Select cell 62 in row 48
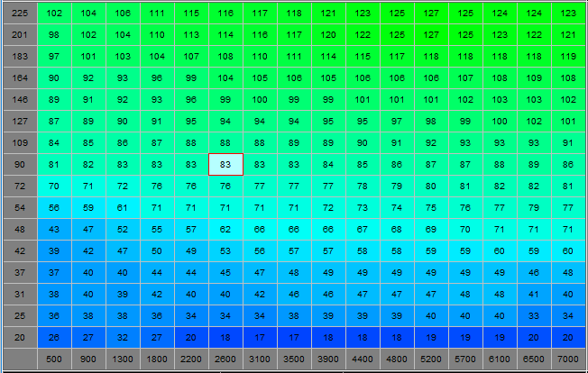 click(225, 229)
